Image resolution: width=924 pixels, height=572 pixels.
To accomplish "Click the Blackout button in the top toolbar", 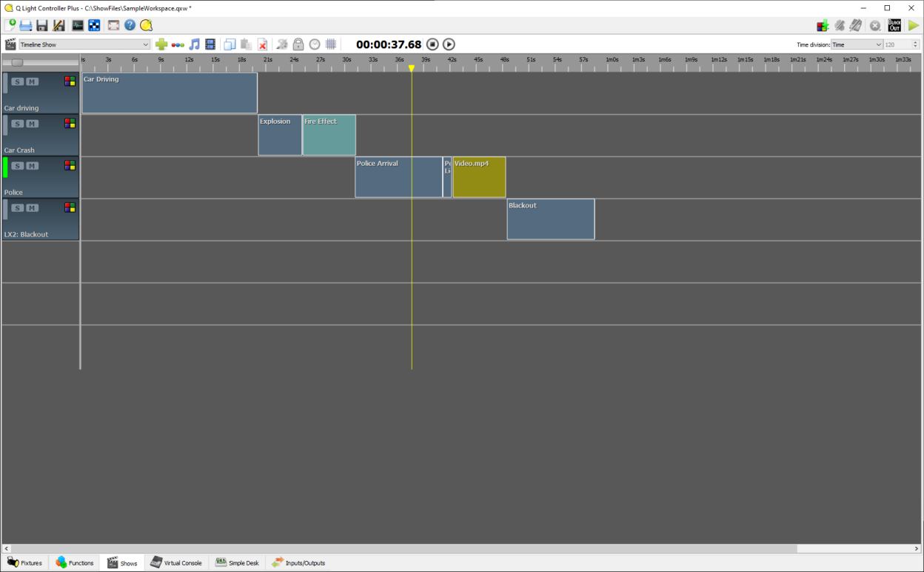I will click(894, 25).
